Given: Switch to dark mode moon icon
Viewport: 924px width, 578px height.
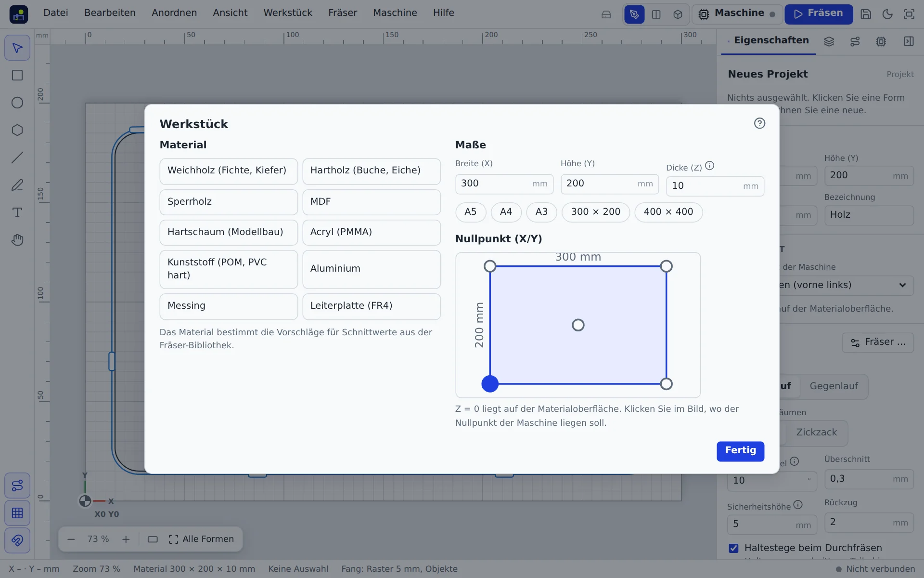Looking at the screenshot, I should (887, 14).
